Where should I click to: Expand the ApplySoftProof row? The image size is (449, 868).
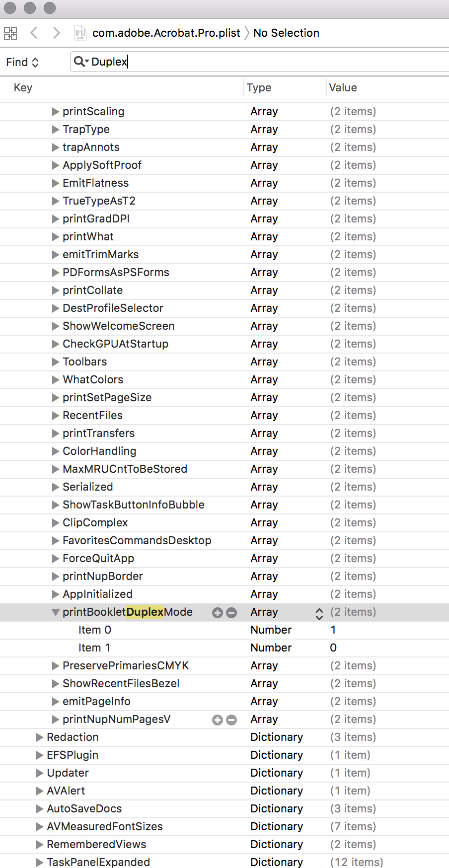click(x=56, y=165)
